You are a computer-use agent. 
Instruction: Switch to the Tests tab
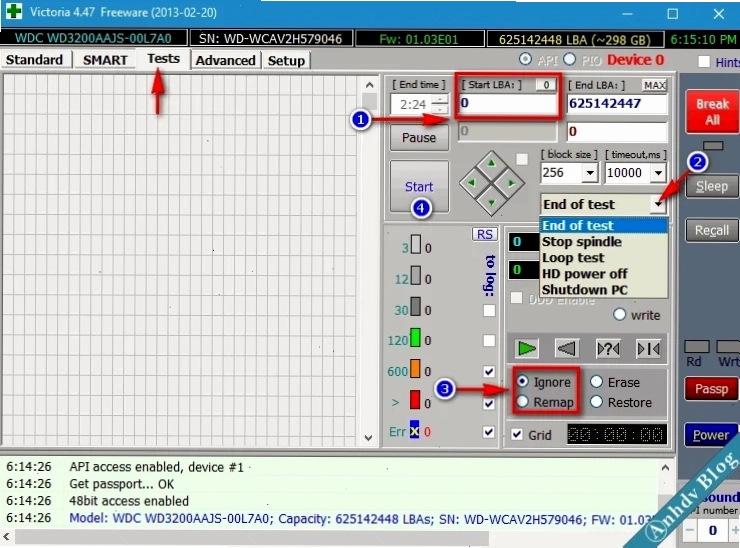pos(163,59)
